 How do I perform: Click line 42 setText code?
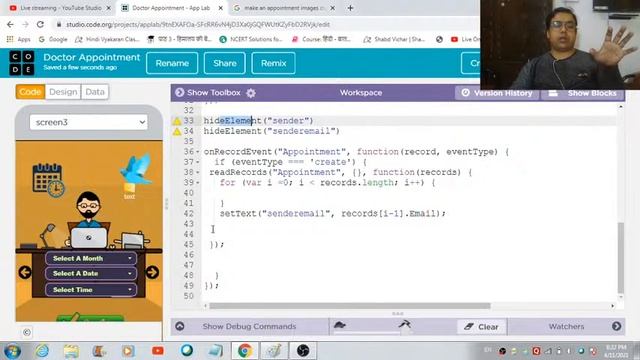333,213
